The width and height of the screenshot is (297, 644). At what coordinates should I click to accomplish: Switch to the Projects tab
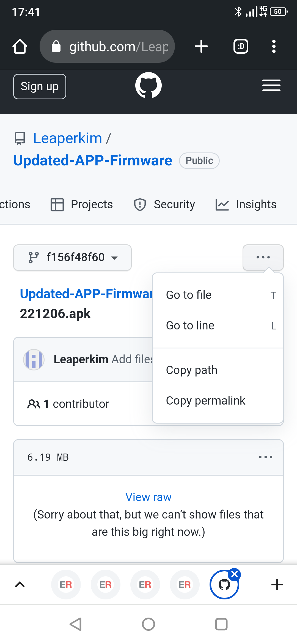tap(82, 204)
